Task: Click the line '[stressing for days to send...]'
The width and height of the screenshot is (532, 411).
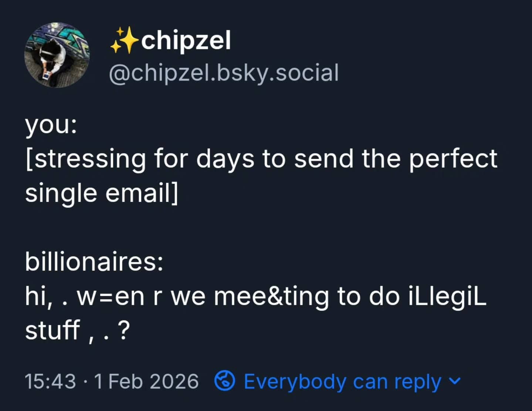Action: tap(259, 158)
